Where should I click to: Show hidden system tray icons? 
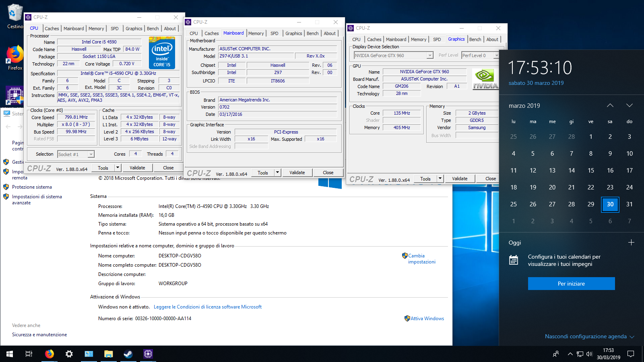tap(570, 354)
